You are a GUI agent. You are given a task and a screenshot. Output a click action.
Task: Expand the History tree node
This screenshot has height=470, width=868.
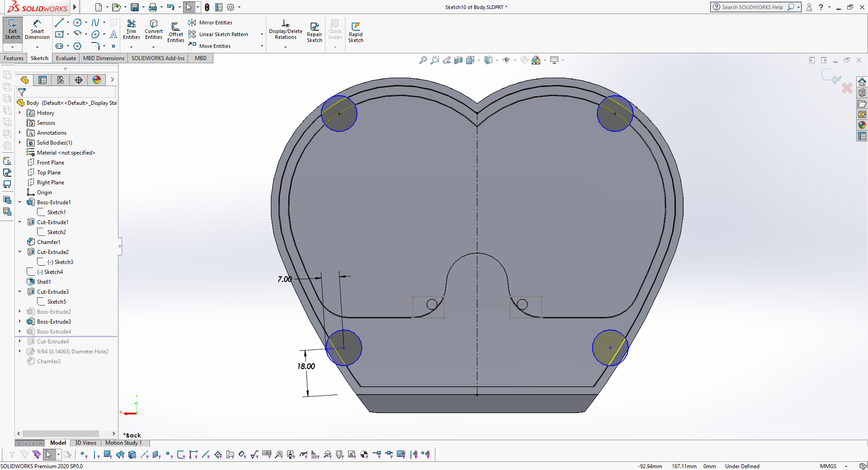tap(20, 113)
